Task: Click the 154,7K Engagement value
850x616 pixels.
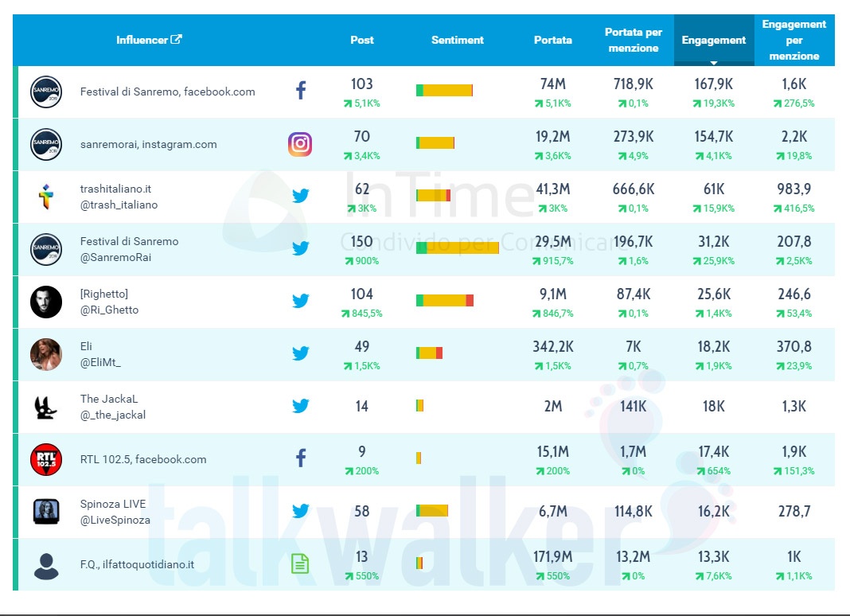Action: click(x=713, y=137)
